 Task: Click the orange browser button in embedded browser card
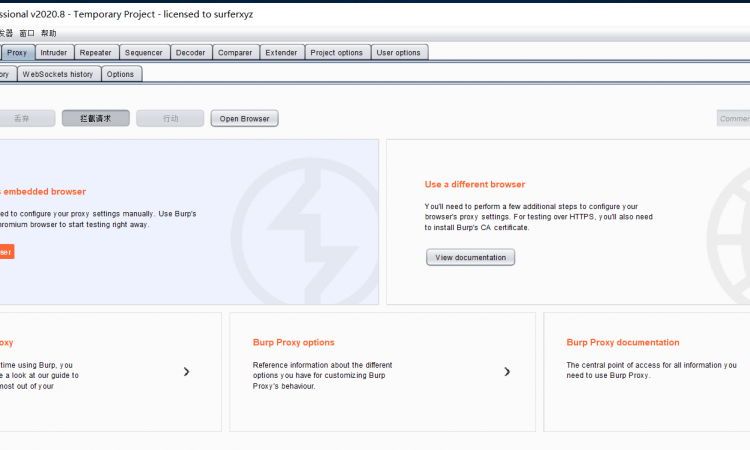(x=7, y=252)
